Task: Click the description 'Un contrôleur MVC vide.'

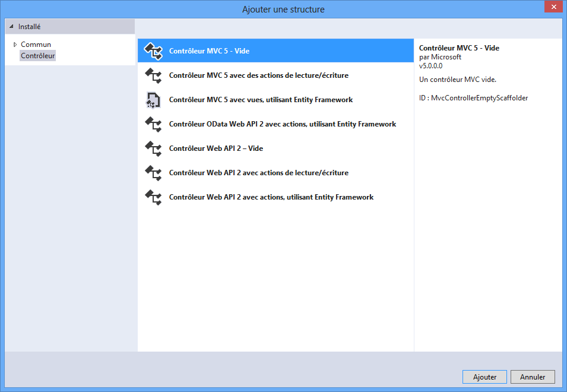Action: point(457,80)
